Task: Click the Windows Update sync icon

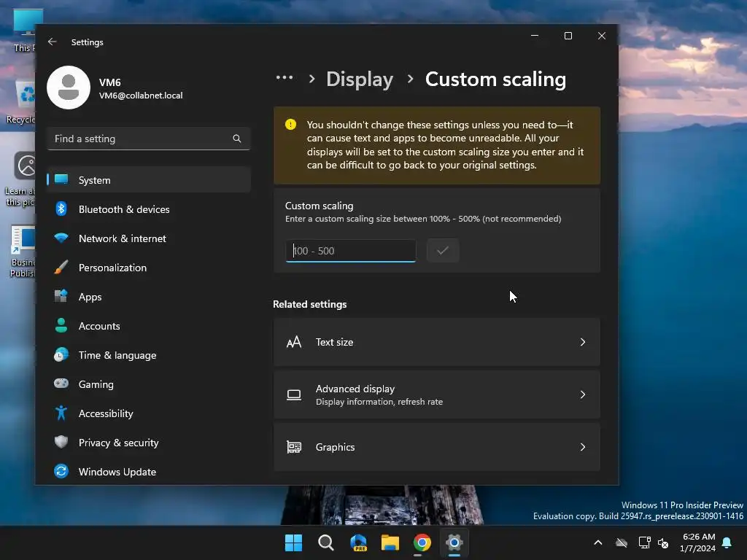Action: [x=61, y=471]
